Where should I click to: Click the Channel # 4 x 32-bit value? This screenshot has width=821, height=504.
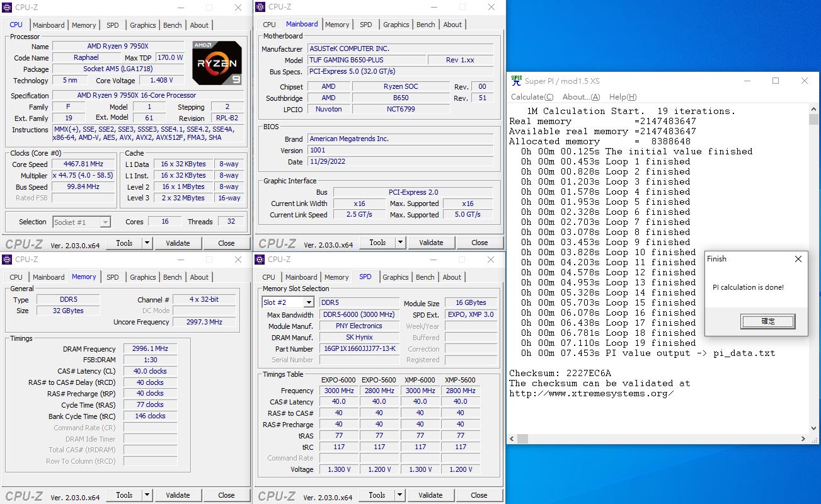204,300
